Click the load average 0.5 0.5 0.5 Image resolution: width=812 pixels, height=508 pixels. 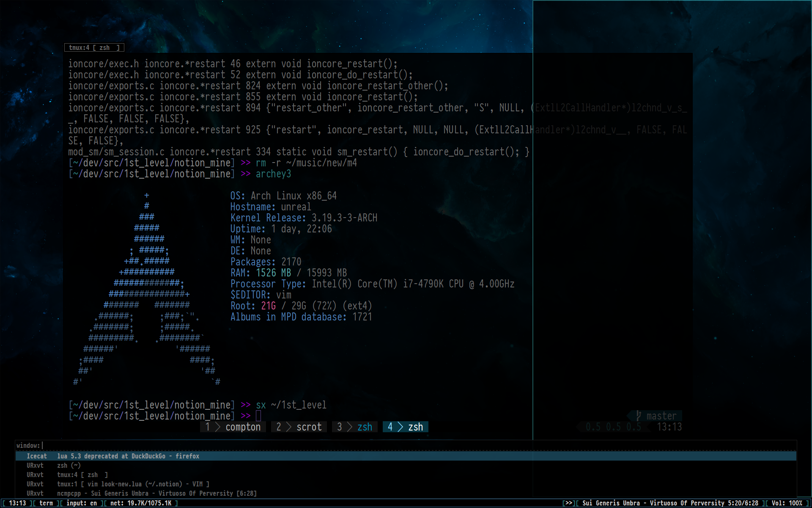[x=613, y=427]
